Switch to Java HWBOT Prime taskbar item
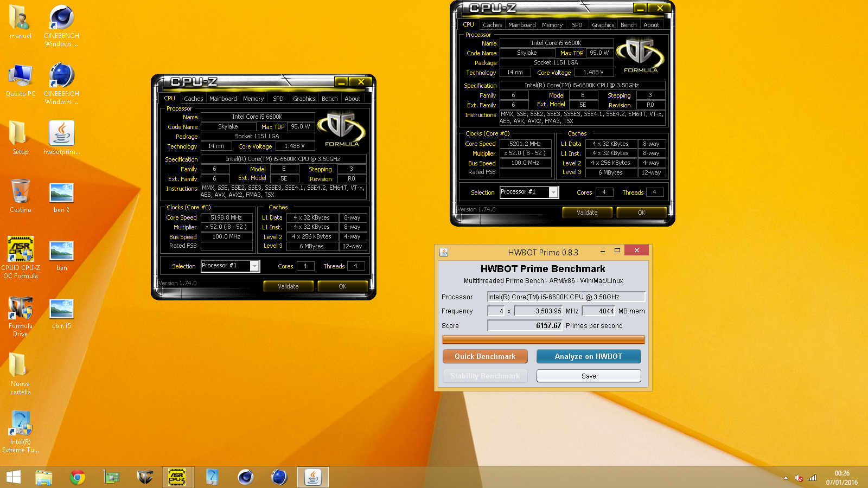Viewport: 868px width, 488px height. point(312,477)
